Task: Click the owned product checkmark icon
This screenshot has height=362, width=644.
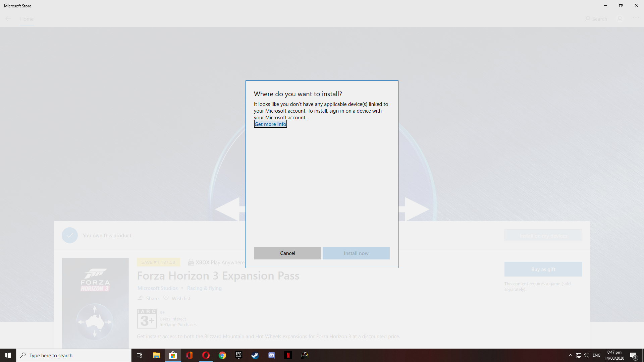Action: (x=69, y=235)
